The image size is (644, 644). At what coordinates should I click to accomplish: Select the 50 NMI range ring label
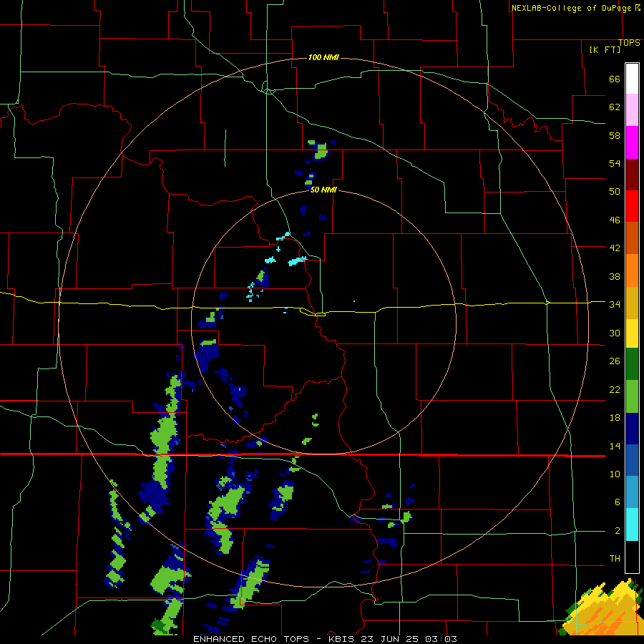(x=323, y=190)
